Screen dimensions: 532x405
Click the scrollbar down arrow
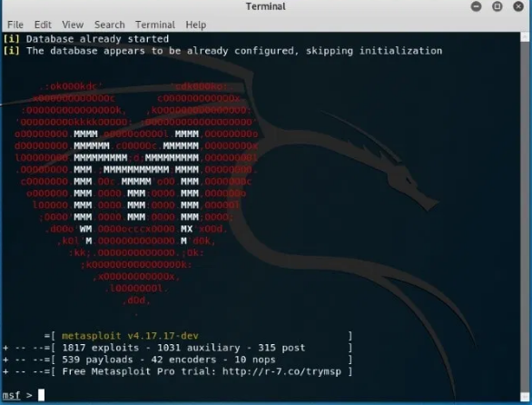(525, 396)
